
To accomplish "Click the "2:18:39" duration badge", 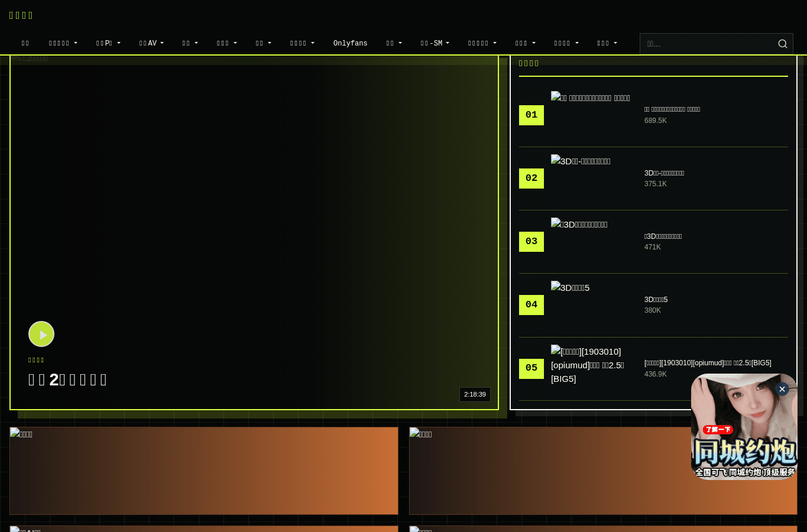I will (x=475, y=394).
